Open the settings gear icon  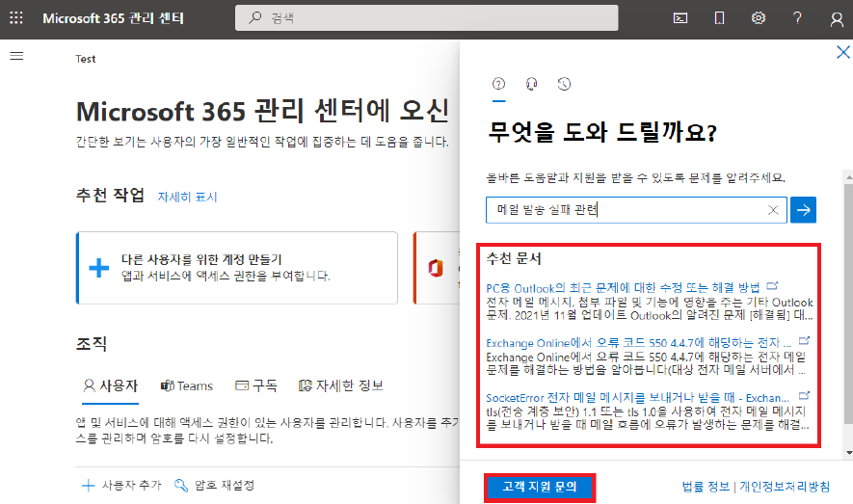pos(759,18)
